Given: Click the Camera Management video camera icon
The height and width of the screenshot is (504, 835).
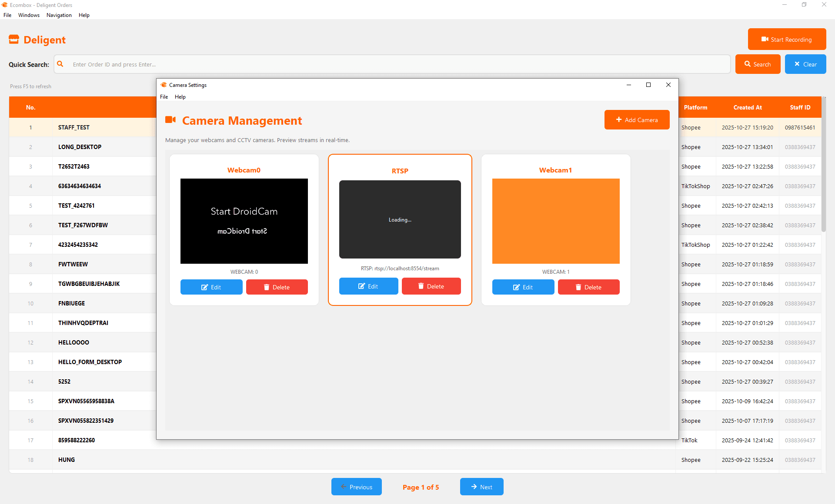Looking at the screenshot, I should [x=170, y=120].
